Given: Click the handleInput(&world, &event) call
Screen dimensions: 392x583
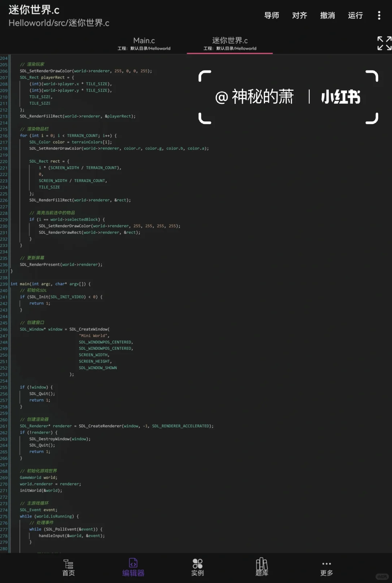Looking at the screenshot, I should click(72, 536).
